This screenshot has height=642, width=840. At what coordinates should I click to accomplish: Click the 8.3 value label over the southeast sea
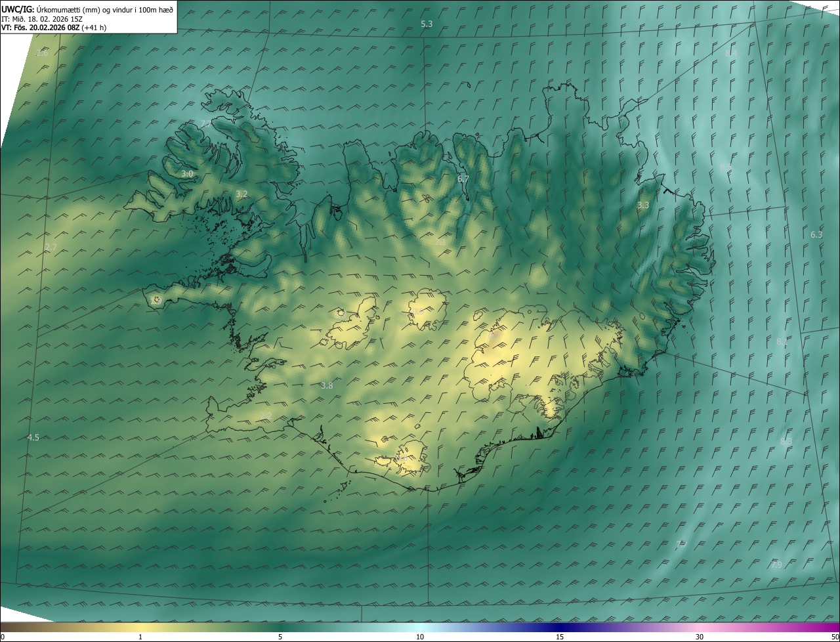pyautogui.click(x=786, y=441)
